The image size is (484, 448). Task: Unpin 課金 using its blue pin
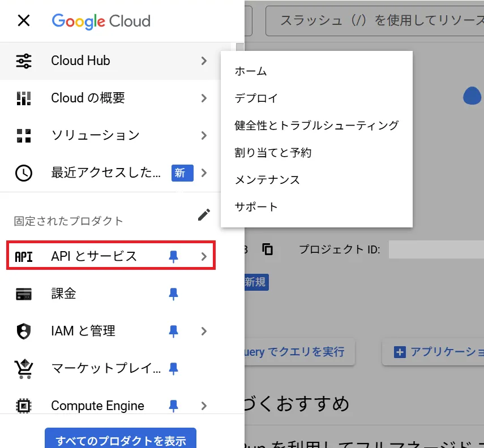coord(173,294)
